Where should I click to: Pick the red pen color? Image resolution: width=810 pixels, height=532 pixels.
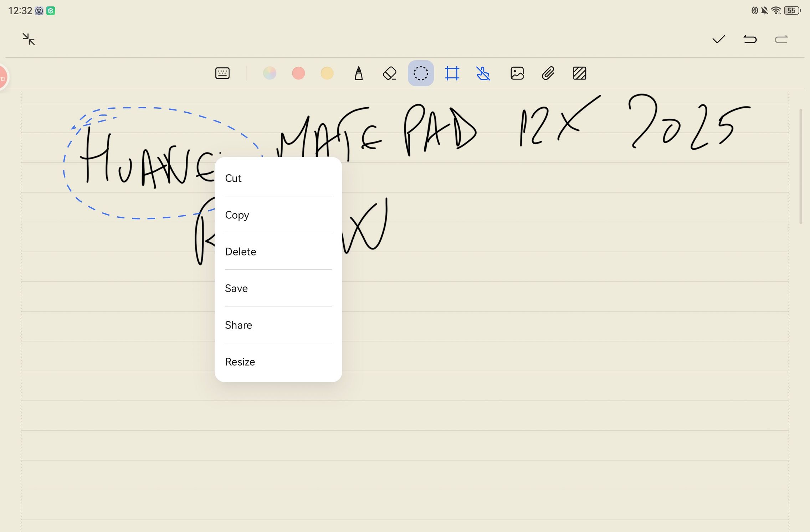point(298,73)
